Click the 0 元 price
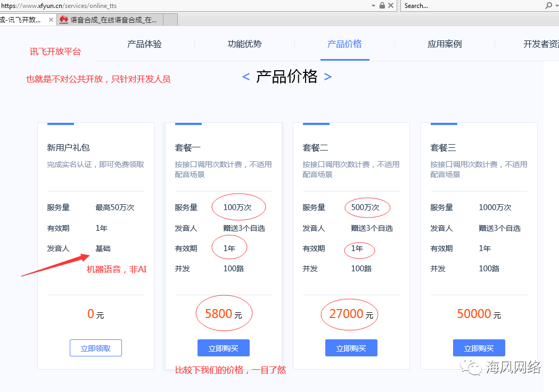This screenshot has width=559, height=392. [x=95, y=314]
